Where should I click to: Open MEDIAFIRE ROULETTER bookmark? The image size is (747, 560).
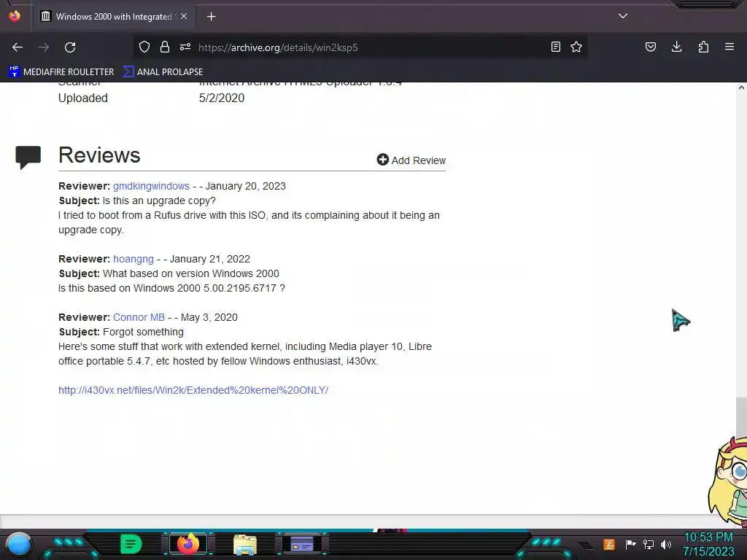pyautogui.click(x=61, y=72)
